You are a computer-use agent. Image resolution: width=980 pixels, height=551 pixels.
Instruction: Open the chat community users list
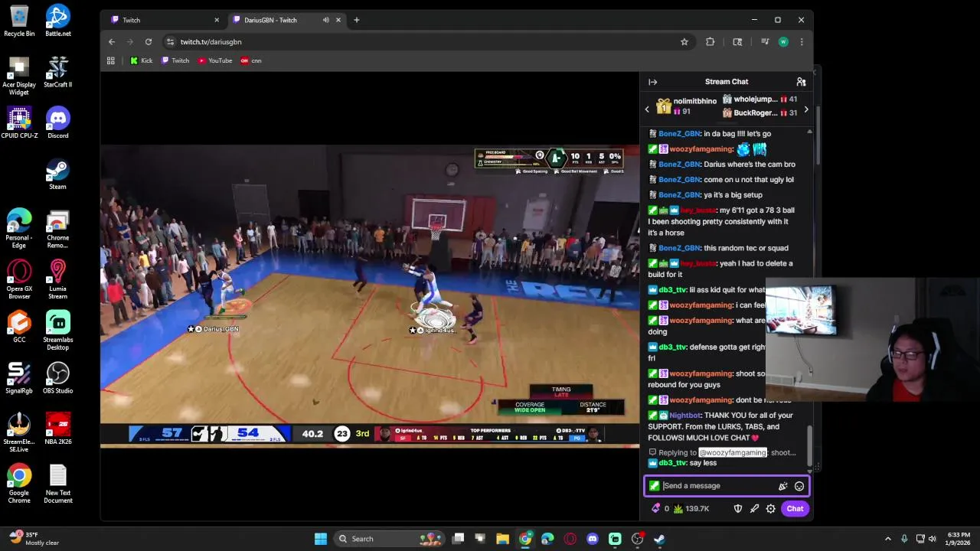point(801,82)
